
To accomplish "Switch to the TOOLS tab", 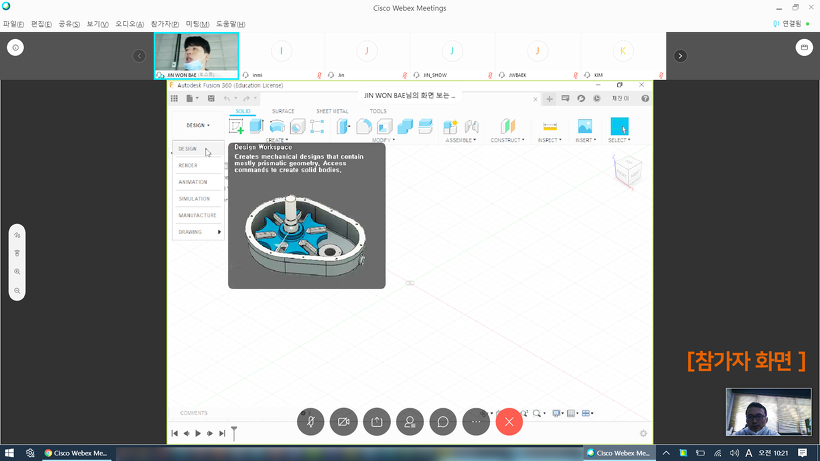I will [x=378, y=111].
